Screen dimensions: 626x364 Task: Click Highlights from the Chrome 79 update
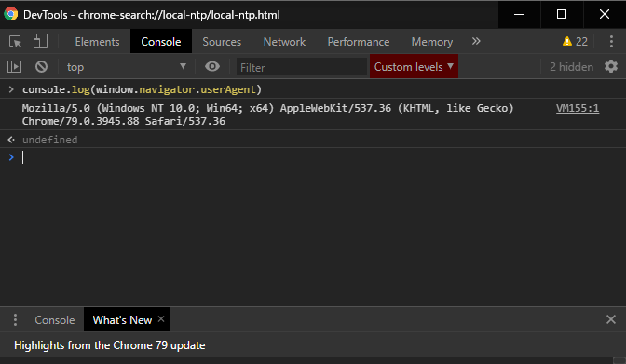pos(109,345)
